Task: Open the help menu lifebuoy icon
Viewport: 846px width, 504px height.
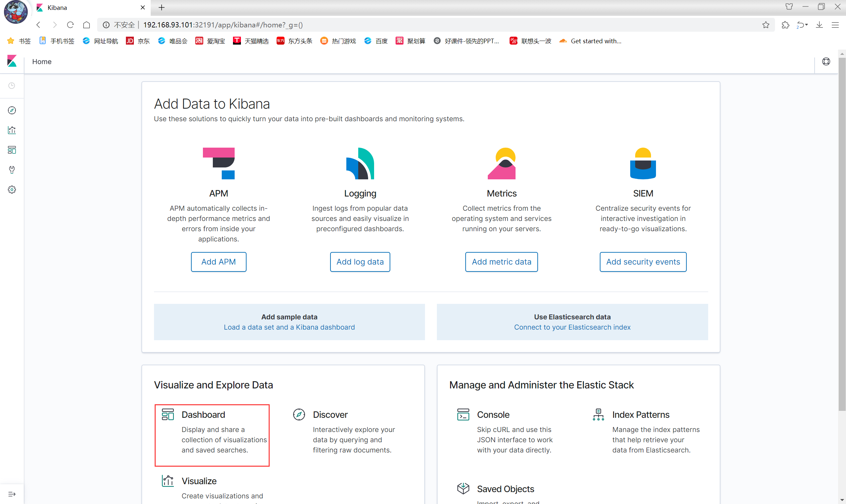Action: (826, 61)
